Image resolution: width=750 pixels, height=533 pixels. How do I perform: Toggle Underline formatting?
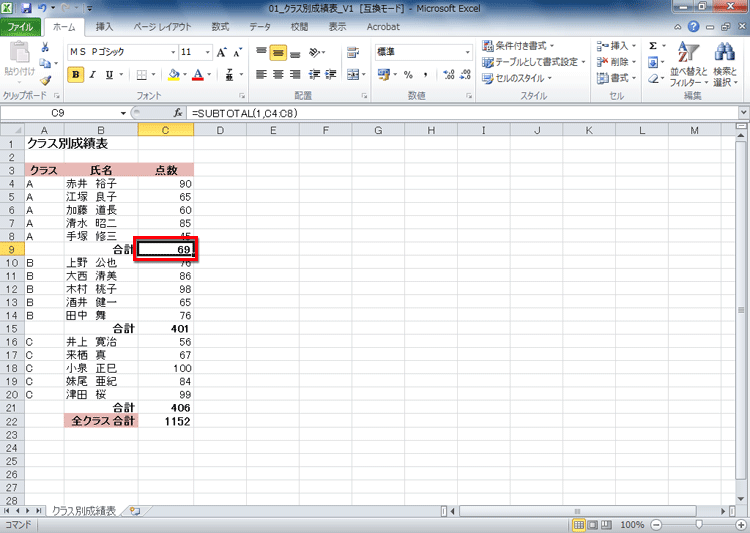coord(109,75)
